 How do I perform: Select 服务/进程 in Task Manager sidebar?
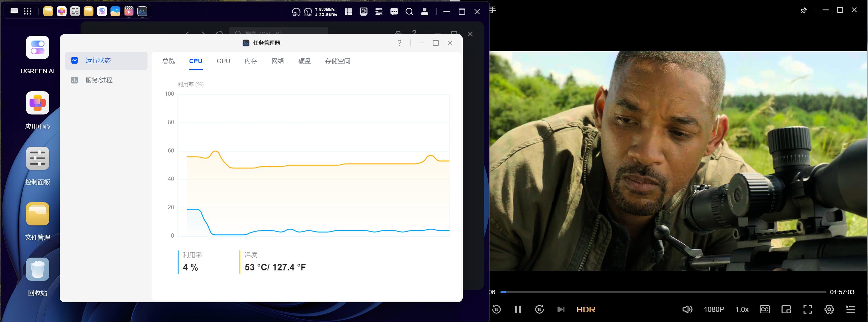tap(106, 80)
